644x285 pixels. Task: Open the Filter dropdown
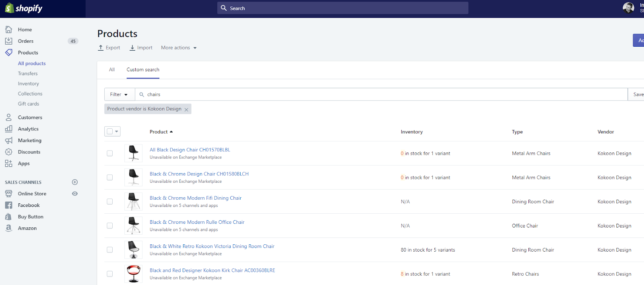click(x=119, y=94)
